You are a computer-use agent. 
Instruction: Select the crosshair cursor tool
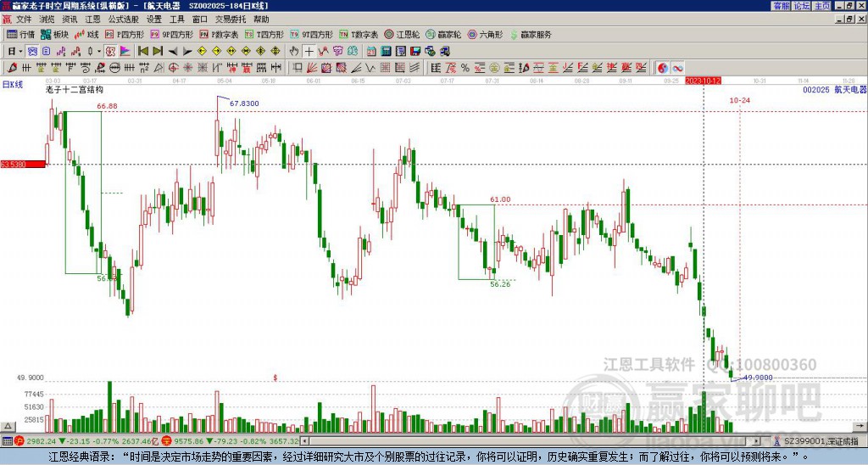309,52
